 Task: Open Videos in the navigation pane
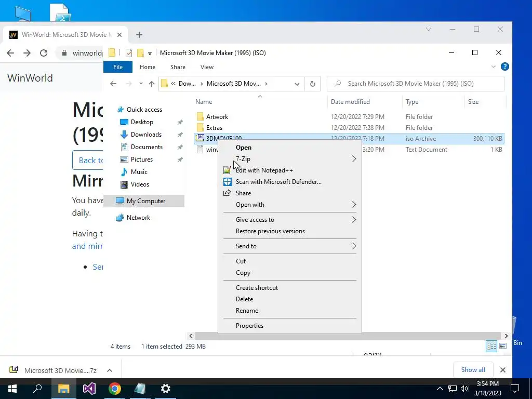[x=140, y=184]
